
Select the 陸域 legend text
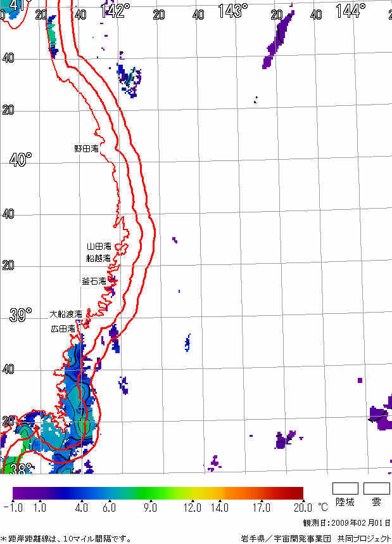345,502
